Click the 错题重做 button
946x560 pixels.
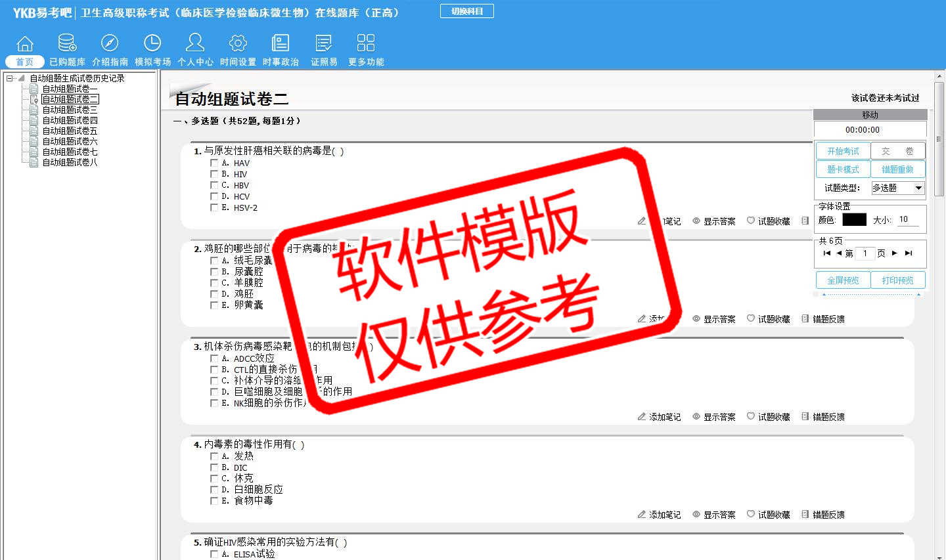[898, 169]
